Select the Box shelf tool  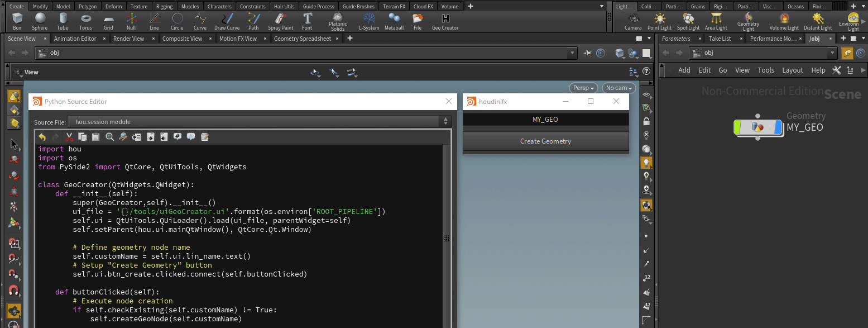pyautogui.click(x=17, y=21)
